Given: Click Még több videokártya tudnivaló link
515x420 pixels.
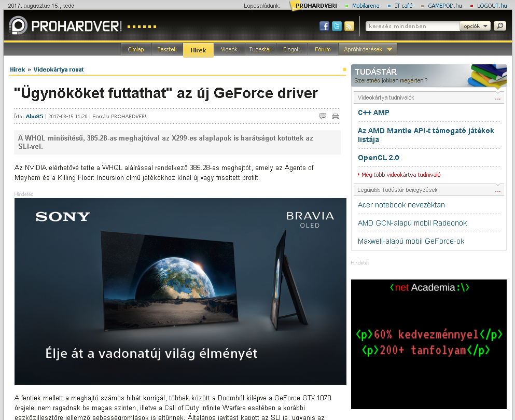Looking at the screenshot, I should 401,175.
